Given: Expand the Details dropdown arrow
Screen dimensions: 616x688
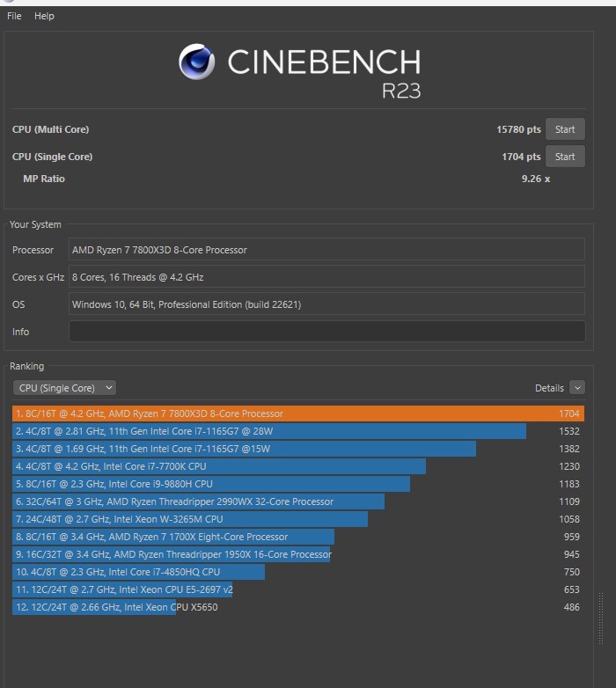Looking at the screenshot, I should [577, 388].
